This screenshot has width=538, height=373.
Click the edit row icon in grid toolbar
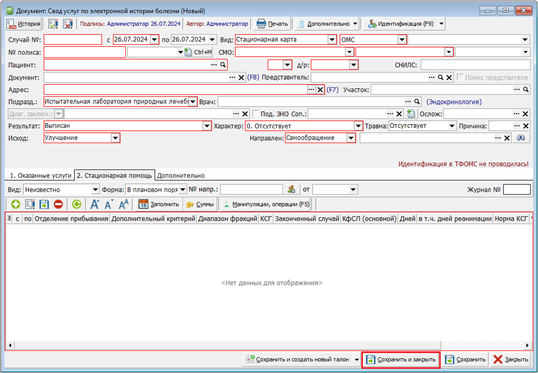30,205
